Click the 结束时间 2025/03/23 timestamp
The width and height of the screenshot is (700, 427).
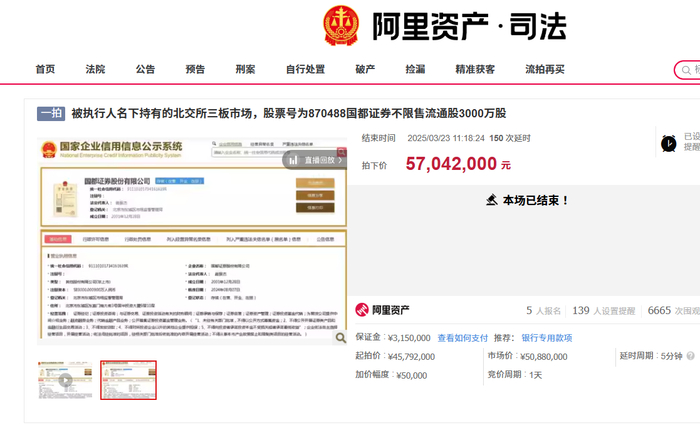pos(446,138)
